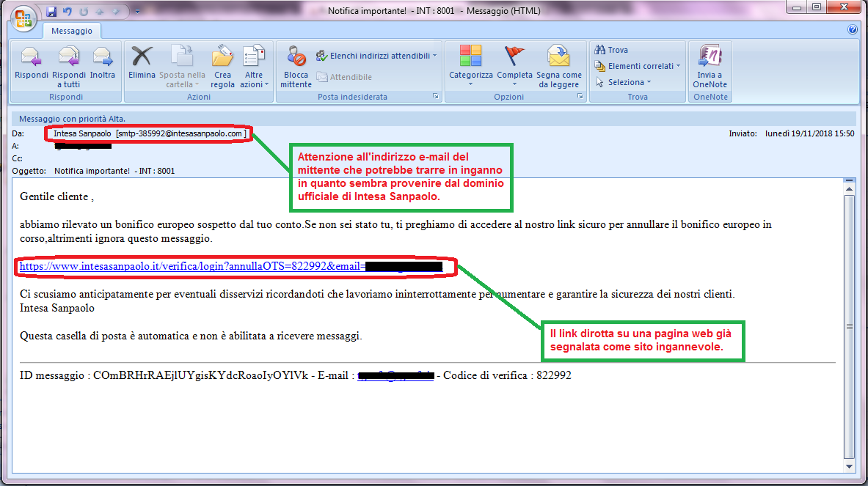Click the 'Questa casella di posta è automatica' line
The image size is (868, 486).
[191, 336]
